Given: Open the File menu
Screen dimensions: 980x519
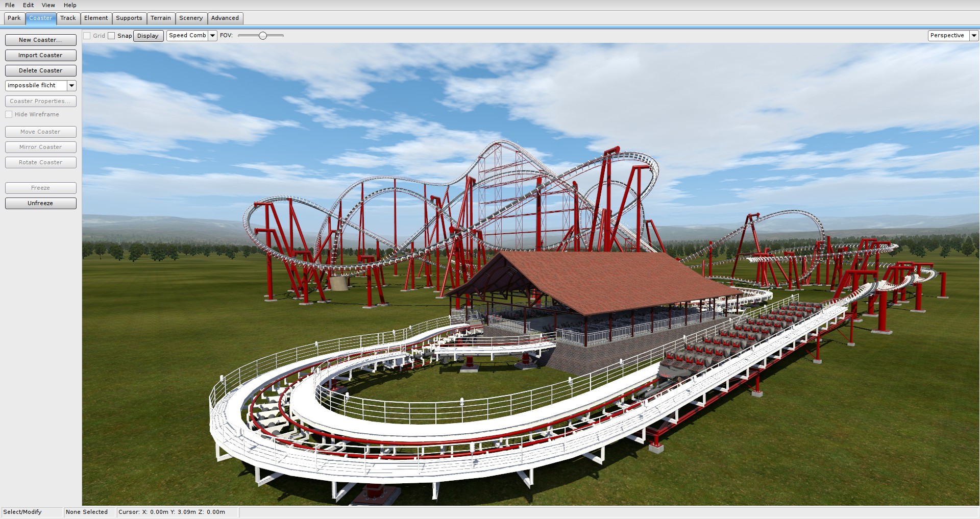Looking at the screenshot, I should tap(10, 5).
